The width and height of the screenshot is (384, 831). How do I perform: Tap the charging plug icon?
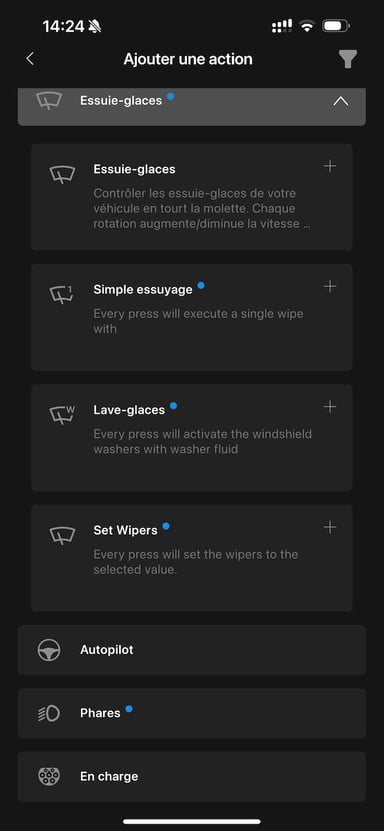[x=49, y=776]
